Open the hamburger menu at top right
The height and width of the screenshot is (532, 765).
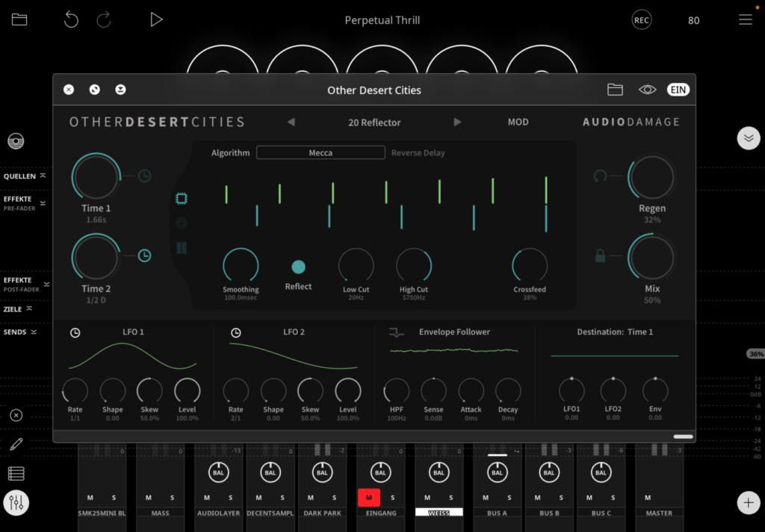pos(745,20)
